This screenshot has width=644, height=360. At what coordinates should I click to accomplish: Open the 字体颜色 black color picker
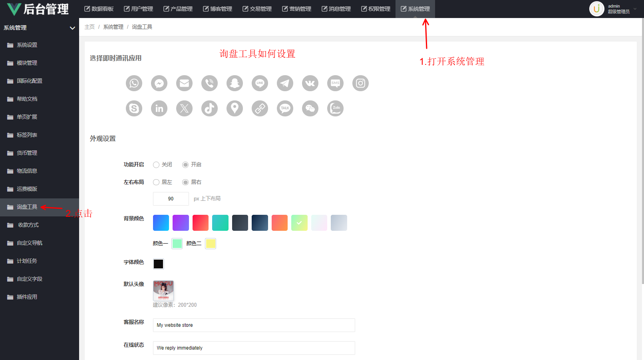point(159,264)
